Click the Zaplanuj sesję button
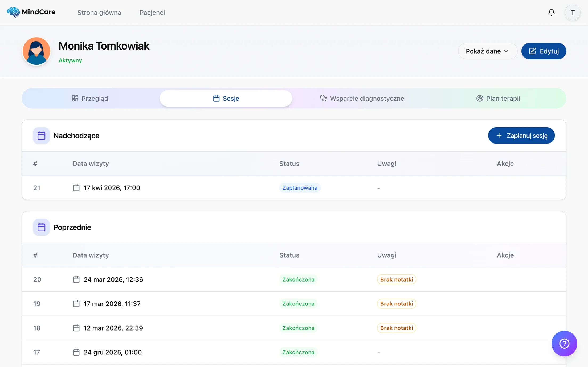 (521, 136)
